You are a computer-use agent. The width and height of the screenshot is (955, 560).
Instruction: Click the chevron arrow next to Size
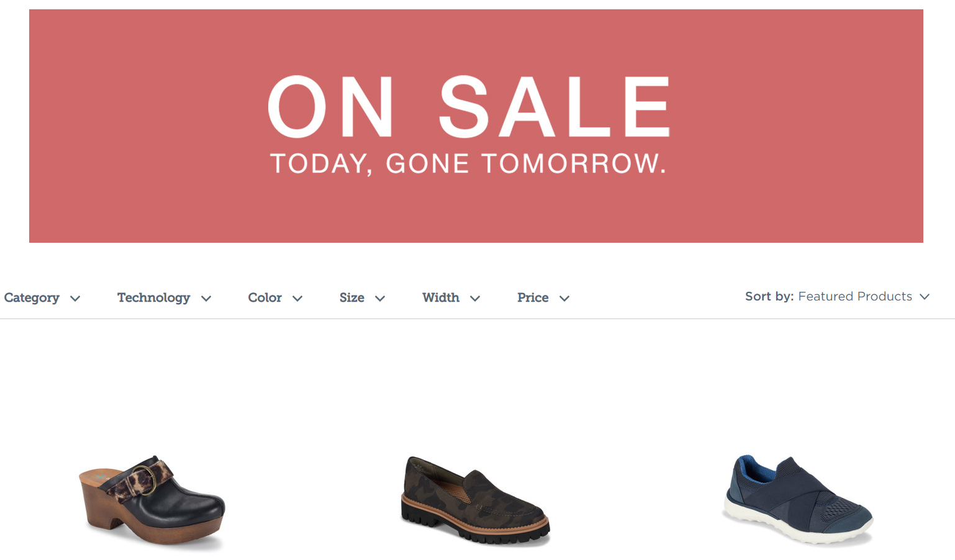[380, 299]
